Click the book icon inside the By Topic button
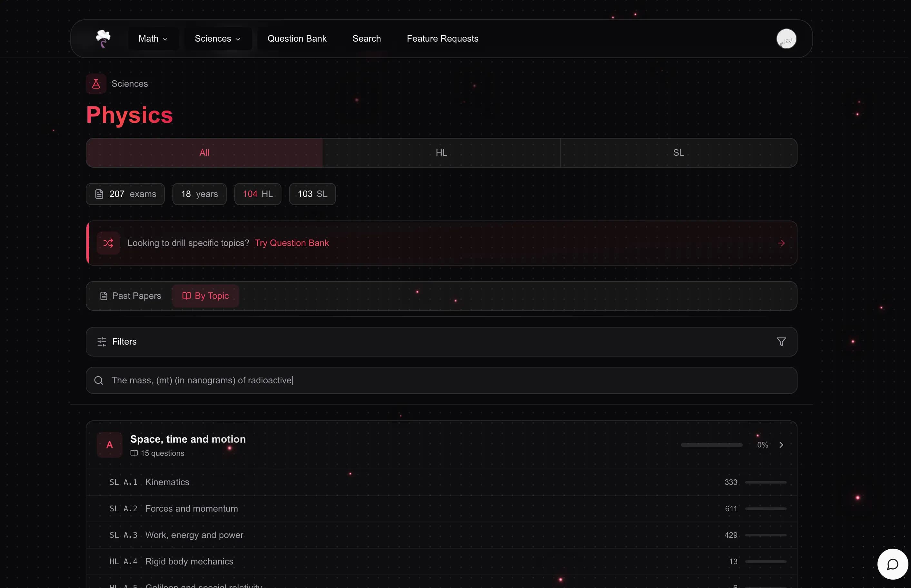Screen dimensions: 911x588 (x=186, y=296)
